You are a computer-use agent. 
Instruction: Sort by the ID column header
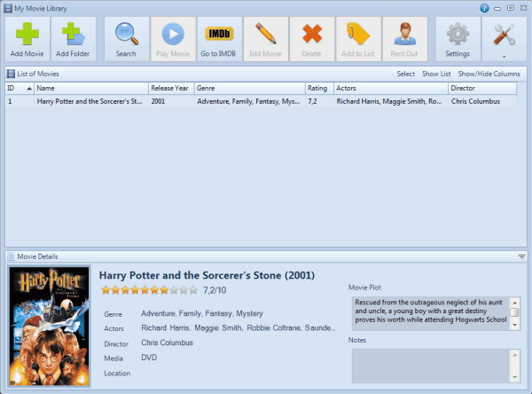20,89
